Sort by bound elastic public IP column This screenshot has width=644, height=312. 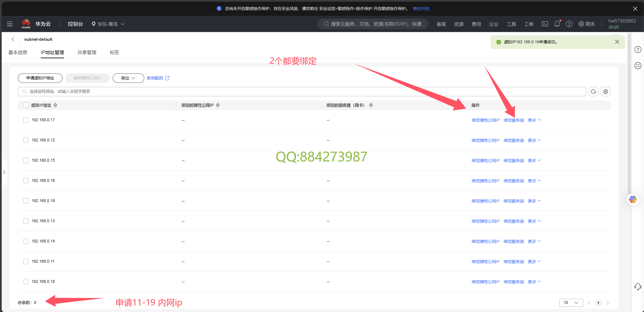click(x=218, y=105)
